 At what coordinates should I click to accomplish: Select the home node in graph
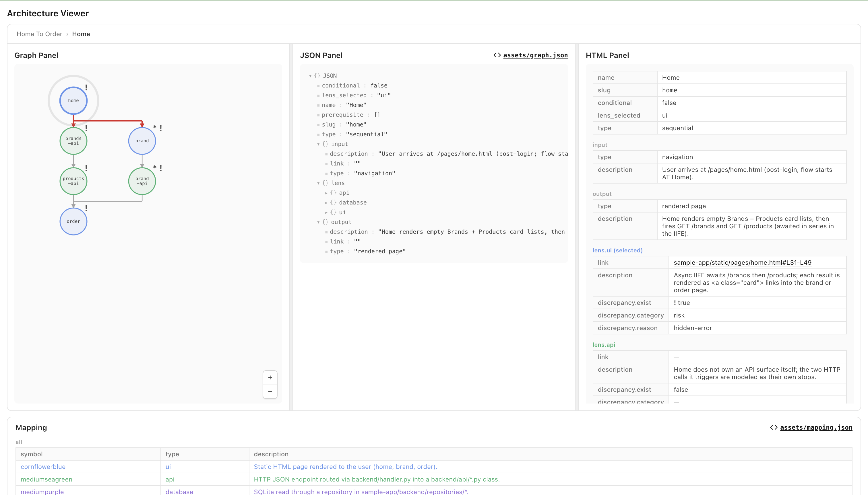(x=73, y=101)
